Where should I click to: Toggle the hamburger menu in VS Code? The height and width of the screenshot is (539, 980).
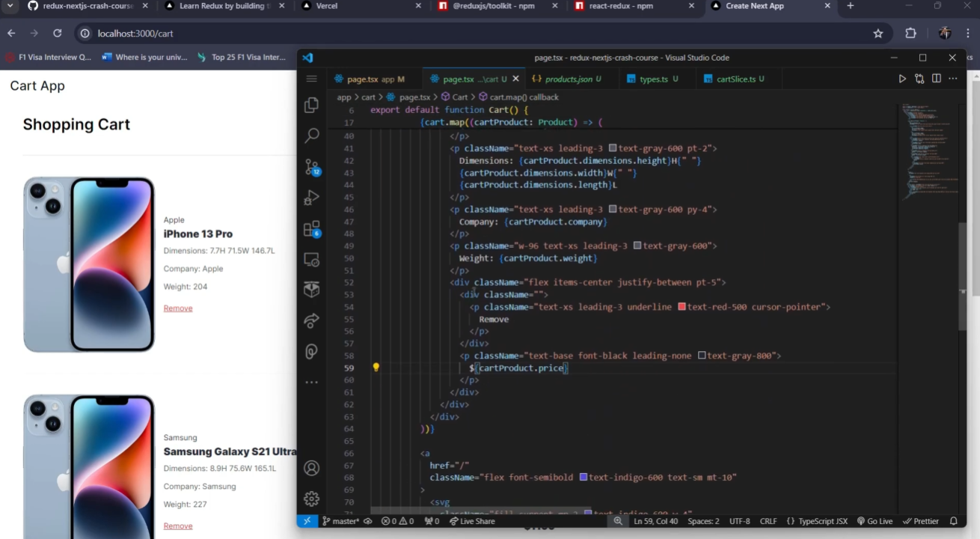312,79
